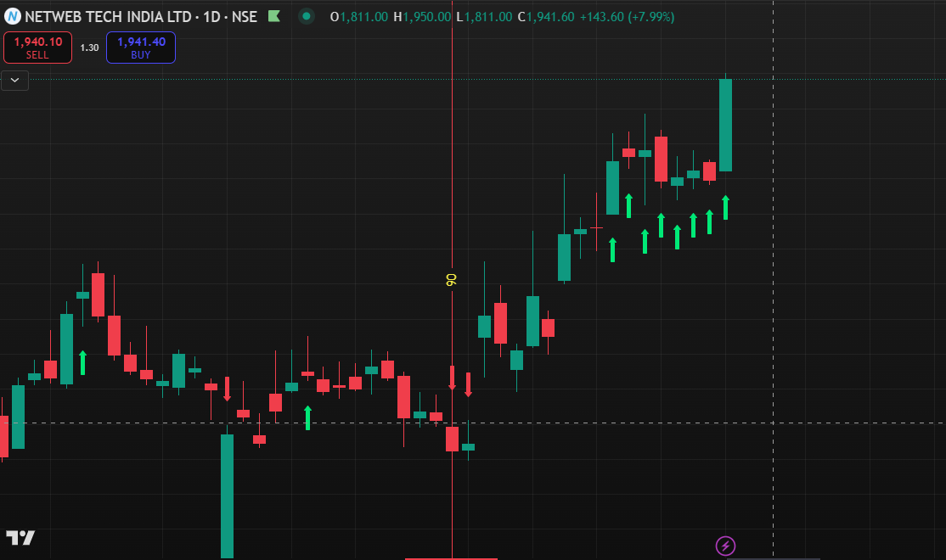Click the teal market status dot

(x=306, y=16)
